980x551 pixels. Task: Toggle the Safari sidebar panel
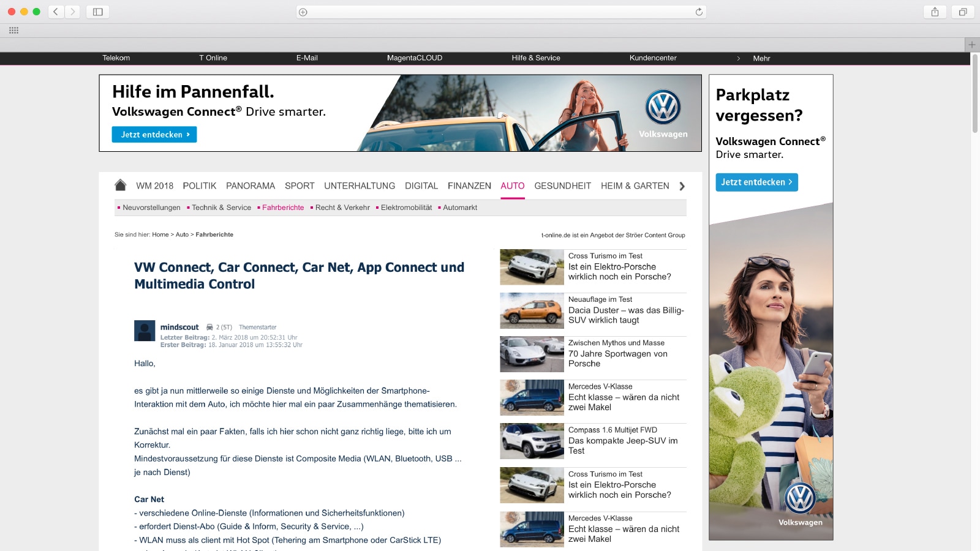click(x=97, y=12)
